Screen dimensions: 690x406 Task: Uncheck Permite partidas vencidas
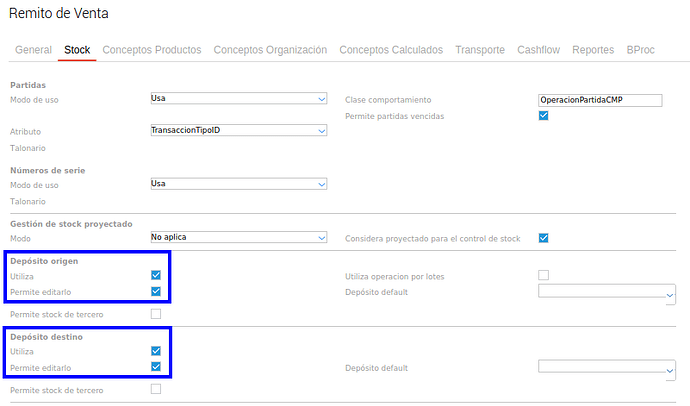point(544,116)
